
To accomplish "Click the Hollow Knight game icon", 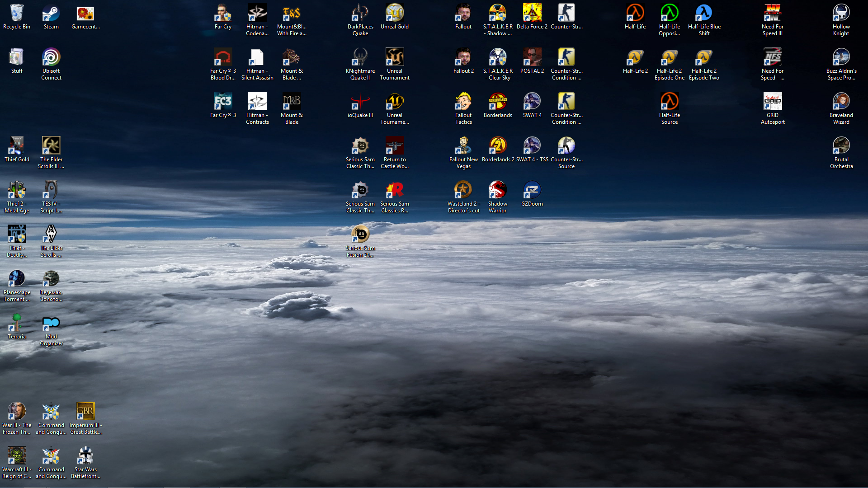I will pos(841,14).
